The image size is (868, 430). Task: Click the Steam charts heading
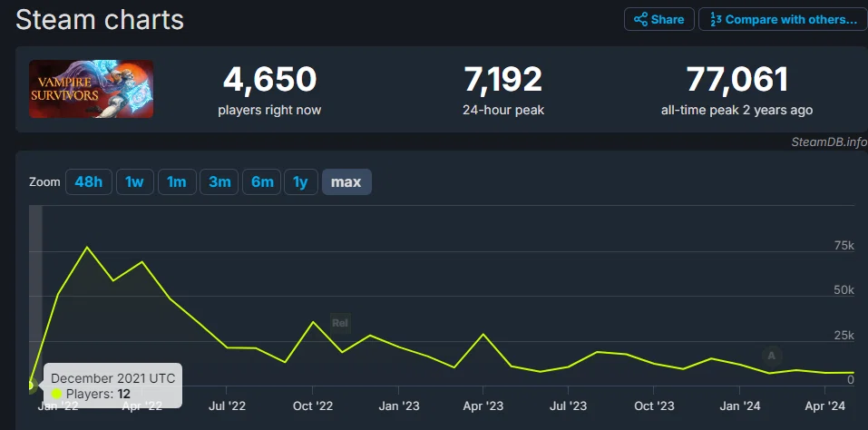(100, 20)
